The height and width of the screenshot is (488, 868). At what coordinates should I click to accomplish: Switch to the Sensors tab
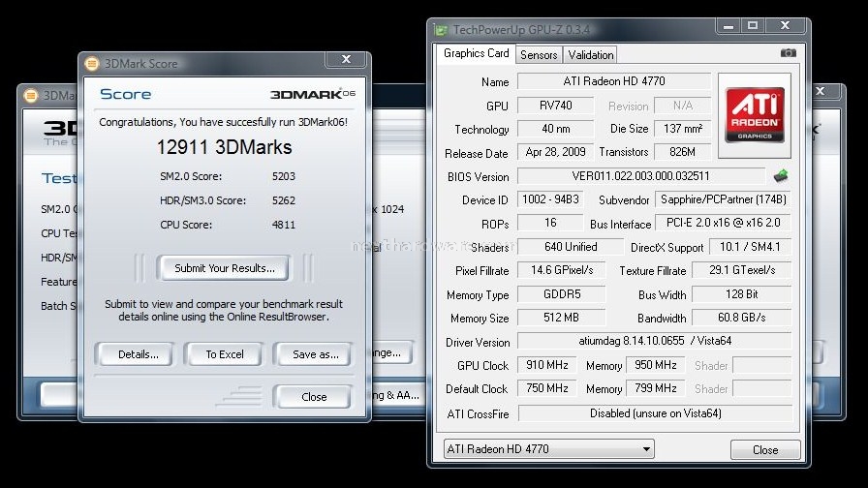[539, 55]
